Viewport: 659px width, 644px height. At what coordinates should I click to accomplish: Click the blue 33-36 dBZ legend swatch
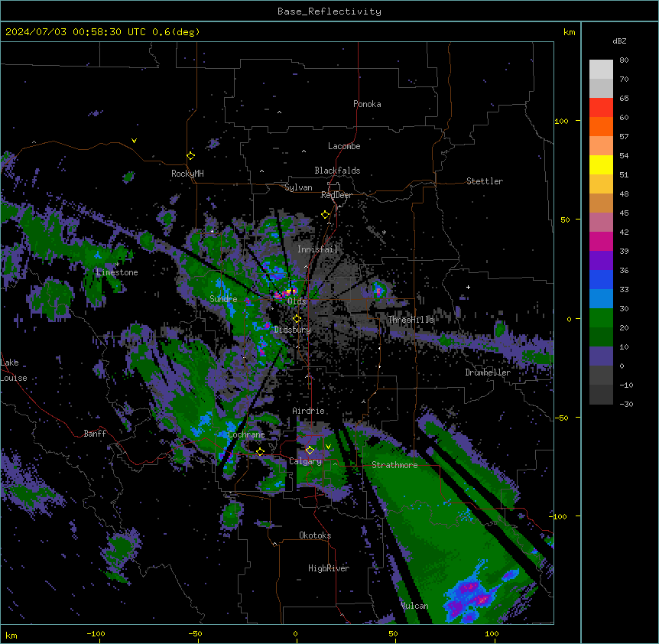click(601, 279)
